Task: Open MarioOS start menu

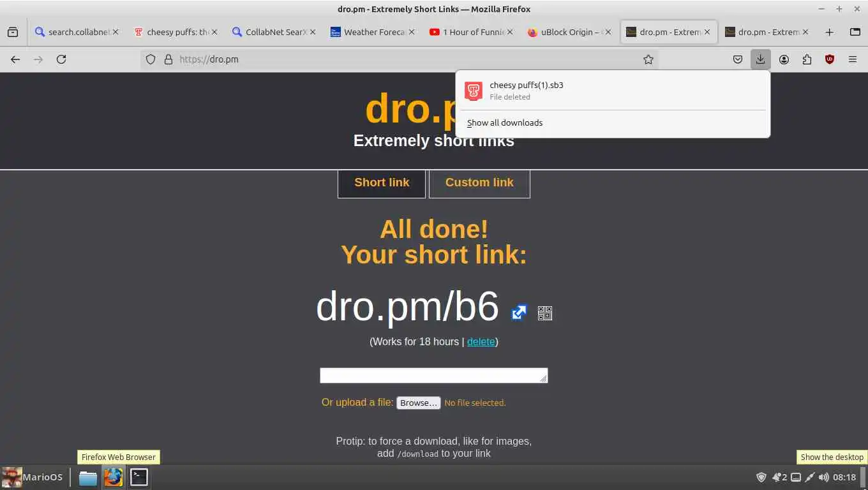Action: [x=33, y=477]
